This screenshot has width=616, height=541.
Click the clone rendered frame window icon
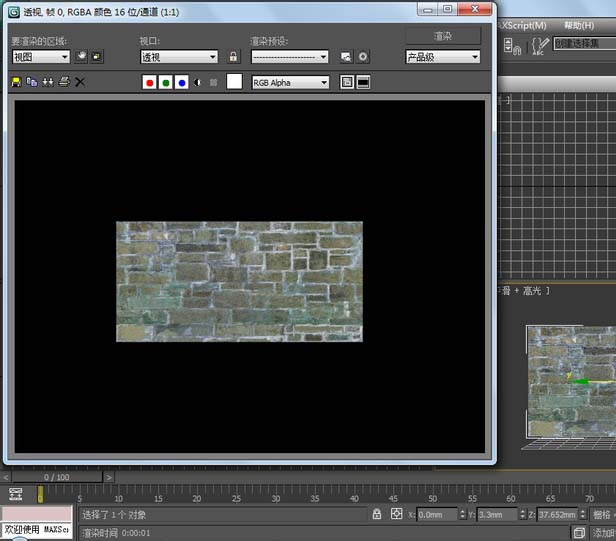48,81
